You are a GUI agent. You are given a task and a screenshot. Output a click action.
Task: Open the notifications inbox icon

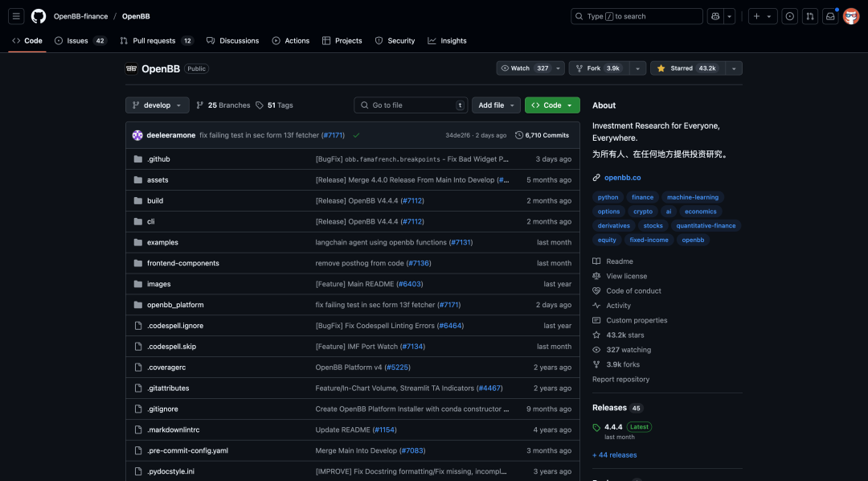click(830, 16)
